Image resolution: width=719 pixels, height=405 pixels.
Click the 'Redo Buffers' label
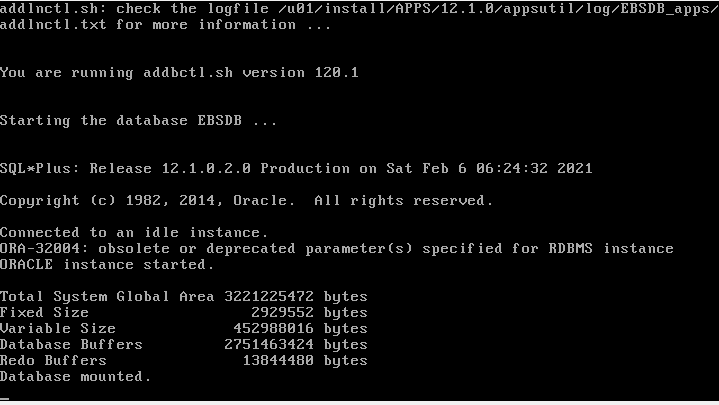coord(53,361)
